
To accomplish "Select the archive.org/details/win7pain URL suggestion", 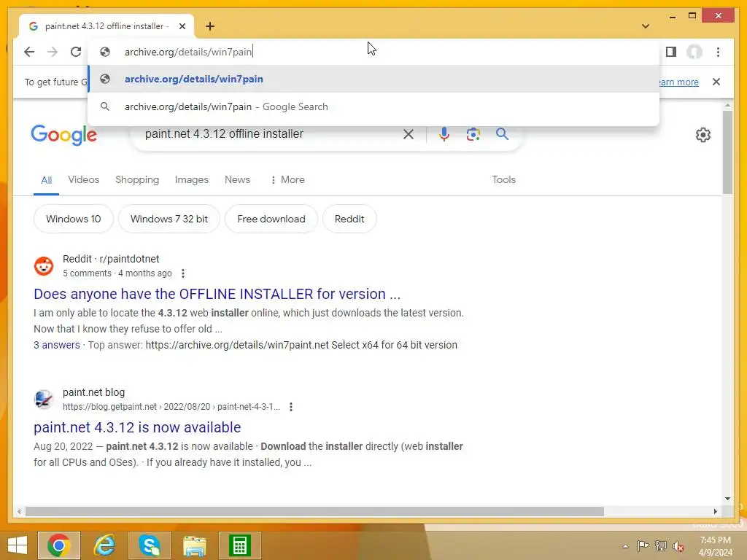I will pyautogui.click(x=374, y=79).
